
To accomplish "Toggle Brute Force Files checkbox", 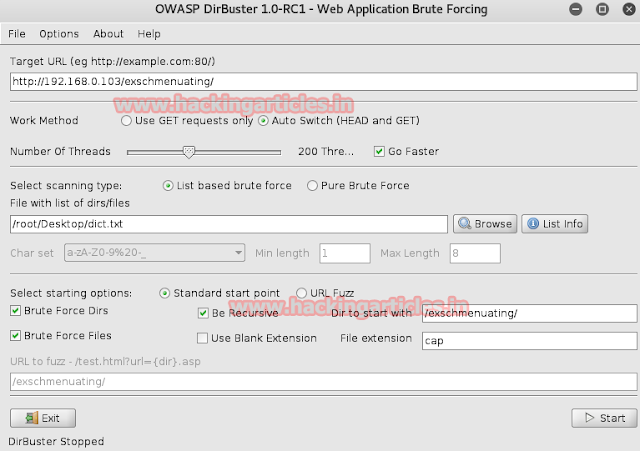I will pos(16,335).
